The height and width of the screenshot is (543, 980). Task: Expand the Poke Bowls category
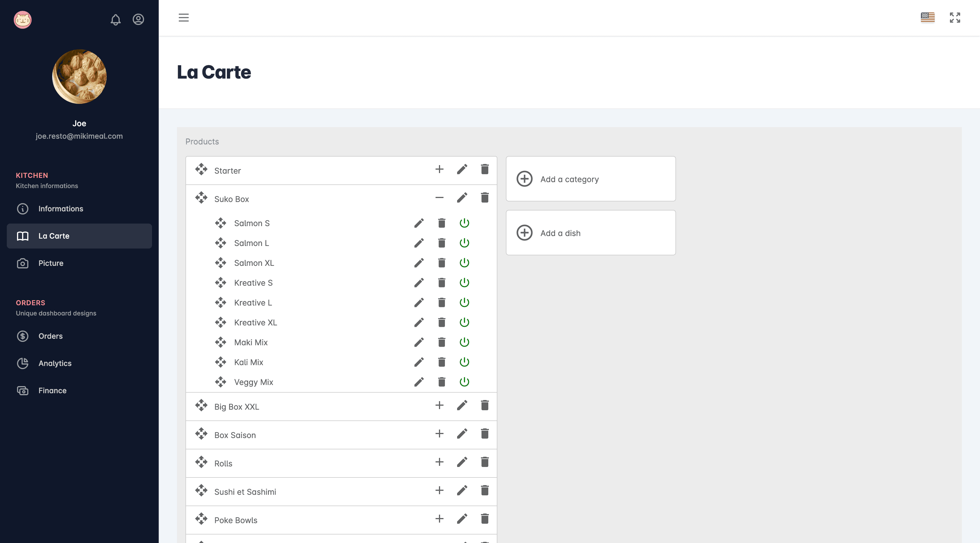tap(439, 519)
